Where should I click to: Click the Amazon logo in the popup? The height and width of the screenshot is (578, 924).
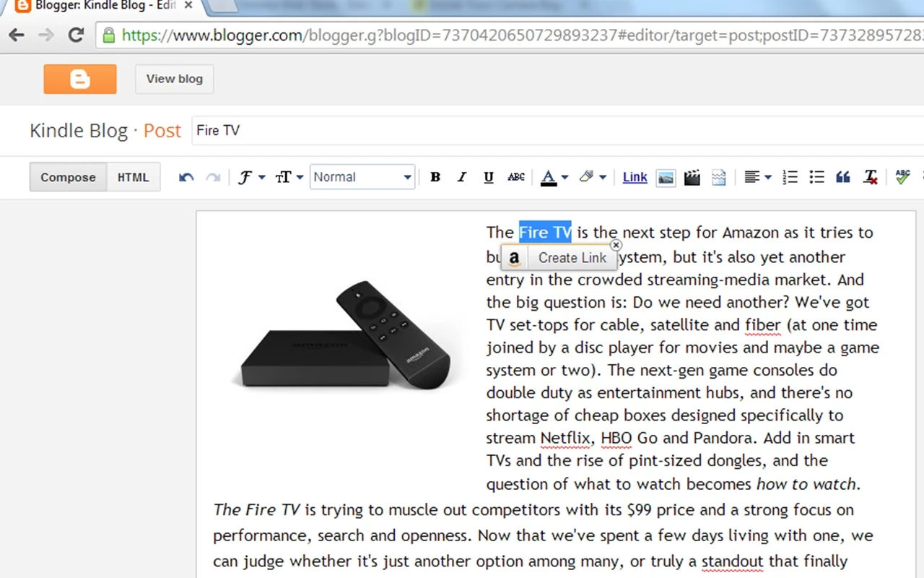tap(514, 258)
